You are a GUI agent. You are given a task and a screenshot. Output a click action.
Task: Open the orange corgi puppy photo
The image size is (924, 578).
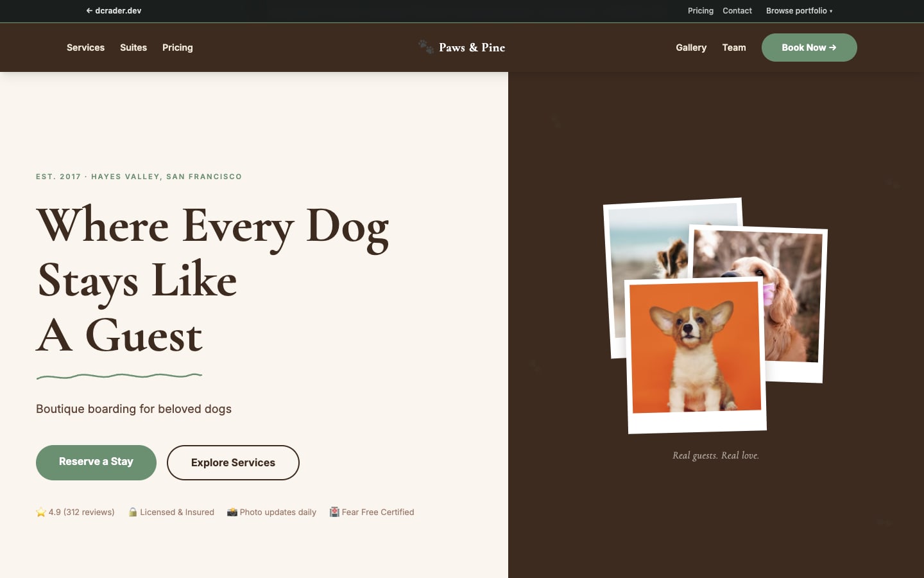click(x=696, y=355)
